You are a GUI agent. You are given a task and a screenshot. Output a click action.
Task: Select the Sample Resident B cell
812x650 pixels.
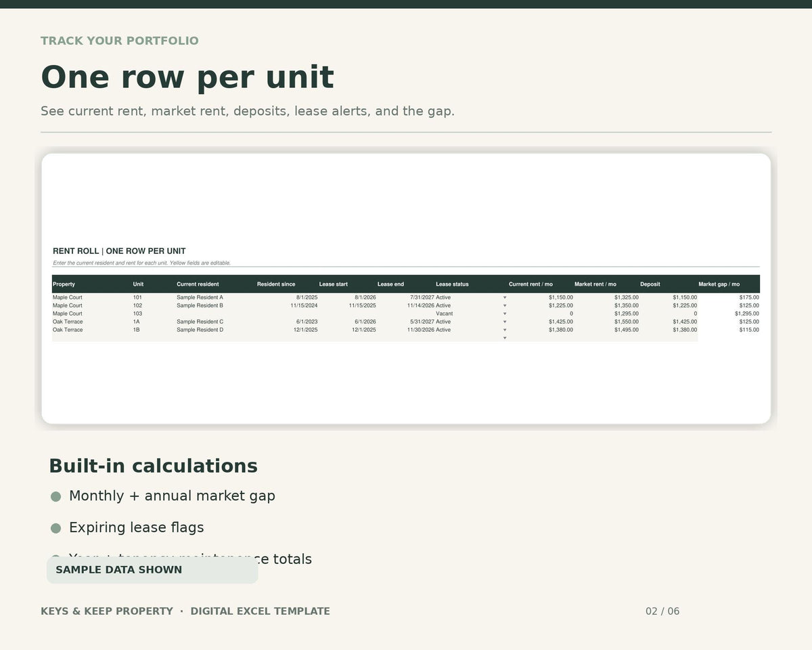pyautogui.click(x=200, y=305)
